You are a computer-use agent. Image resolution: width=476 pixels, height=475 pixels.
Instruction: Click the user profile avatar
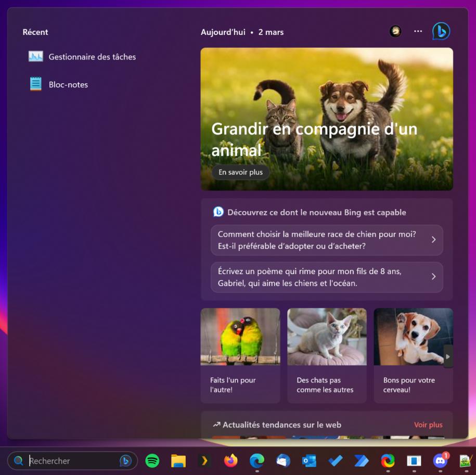click(395, 32)
